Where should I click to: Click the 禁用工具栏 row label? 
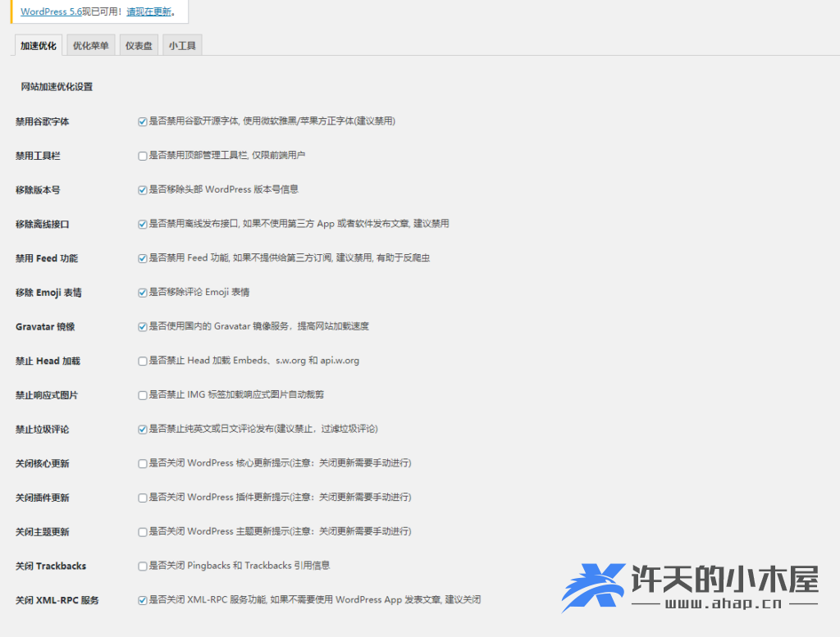pos(38,156)
